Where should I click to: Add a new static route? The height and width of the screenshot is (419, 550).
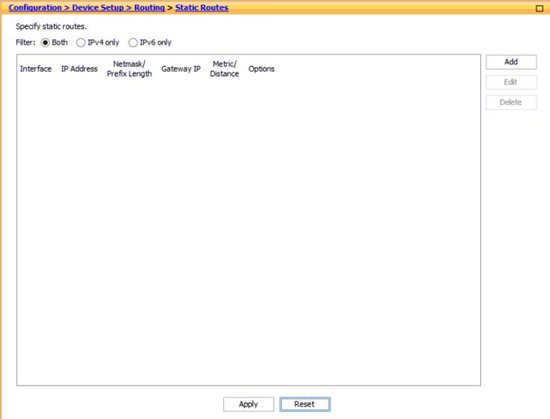point(511,62)
